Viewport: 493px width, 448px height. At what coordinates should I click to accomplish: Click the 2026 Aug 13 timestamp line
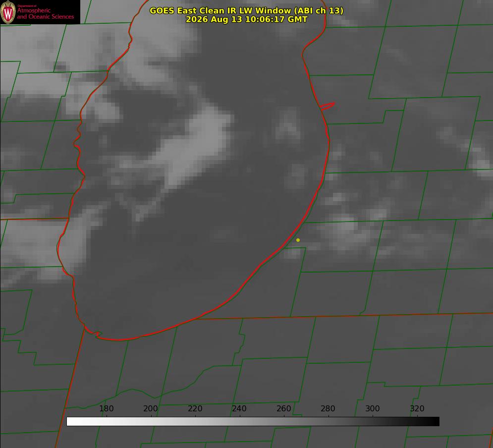pos(246,19)
